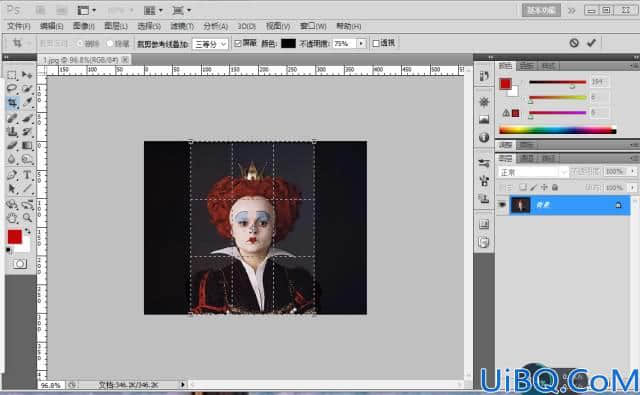The height and width of the screenshot is (395, 640).
Task: Expand the shield opacity 75% slider arrow
Action: 361,43
